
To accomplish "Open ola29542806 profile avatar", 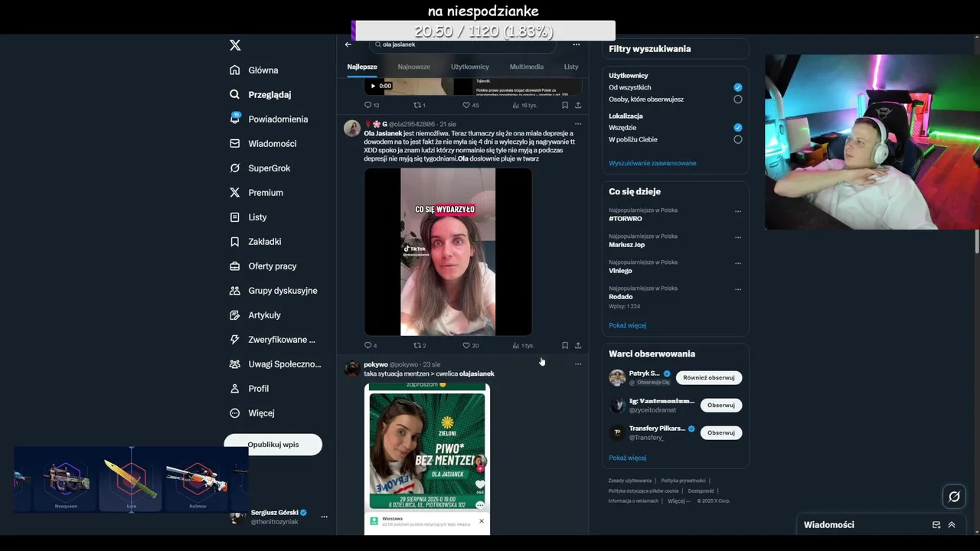I will coord(352,128).
